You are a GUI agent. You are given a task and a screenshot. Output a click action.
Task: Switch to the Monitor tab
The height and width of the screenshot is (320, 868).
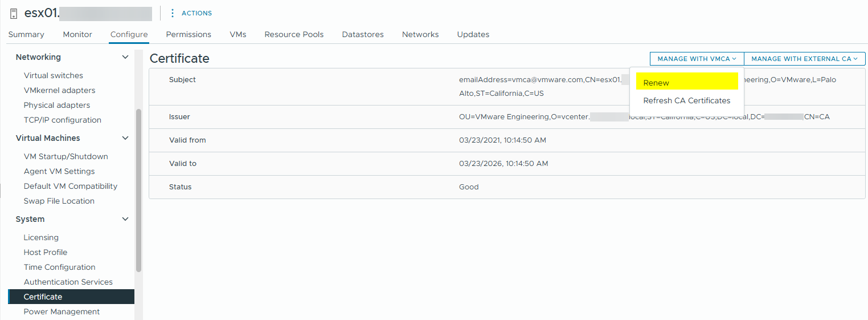(77, 34)
